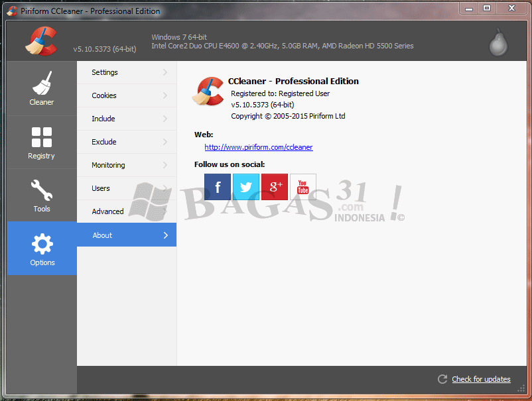Click the CCleaner - Professional Edition heading
Image resolution: width=532 pixels, height=401 pixels.
pyautogui.click(x=293, y=82)
